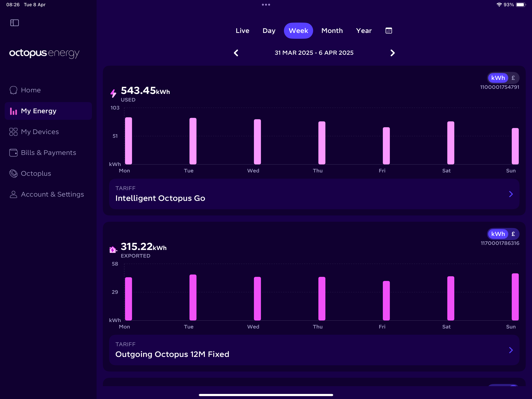This screenshot has height=399, width=532.
Task: Select Sunday bar in usage chart
Action: (515, 146)
